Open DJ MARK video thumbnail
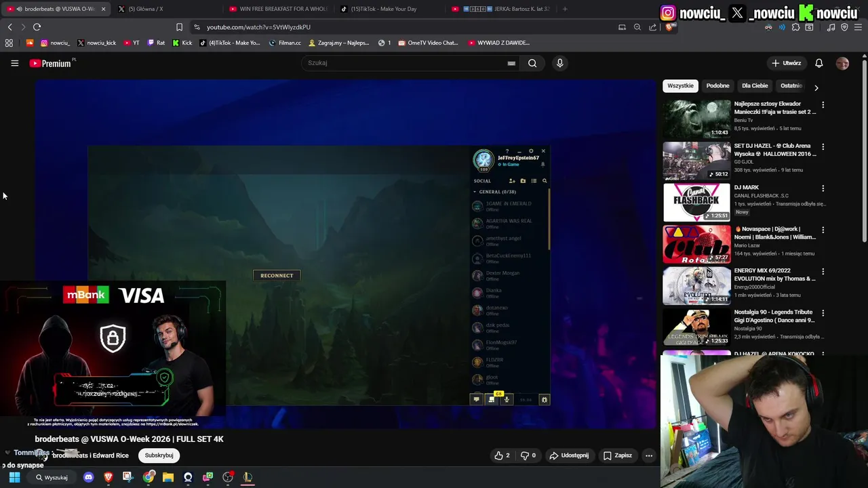The height and width of the screenshot is (488, 868). tap(696, 202)
